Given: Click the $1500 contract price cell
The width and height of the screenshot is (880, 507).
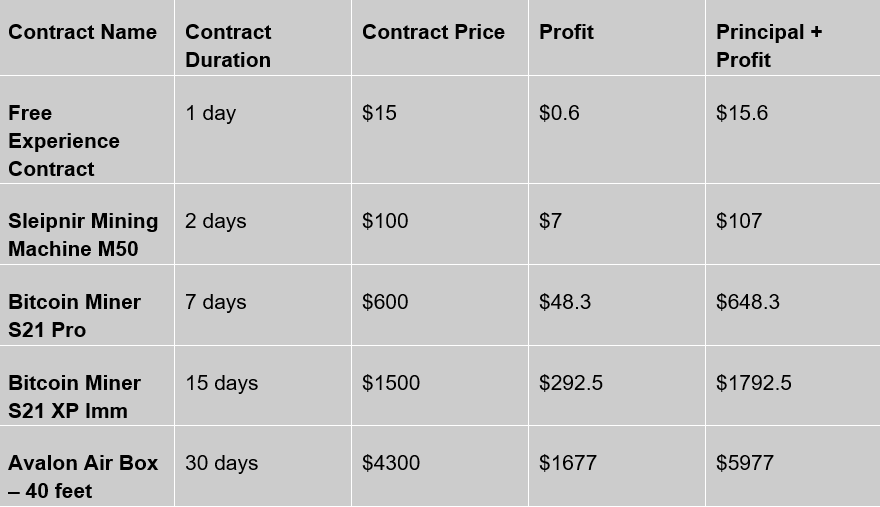Looking at the screenshot, I should click(x=391, y=383).
